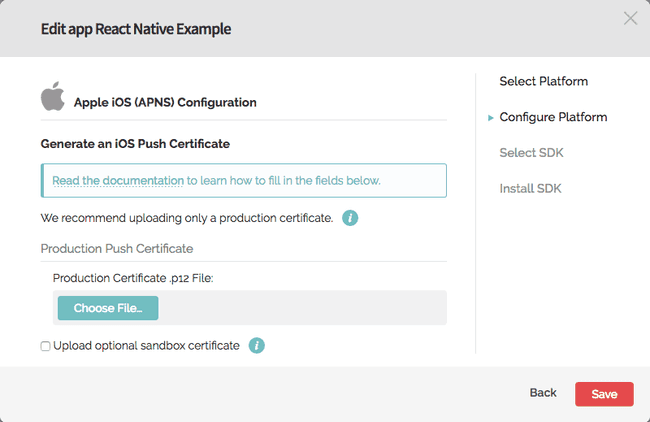Image resolution: width=650 pixels, height=422 pixels.
Task: Save the app configuration
Action: point(604,394)
